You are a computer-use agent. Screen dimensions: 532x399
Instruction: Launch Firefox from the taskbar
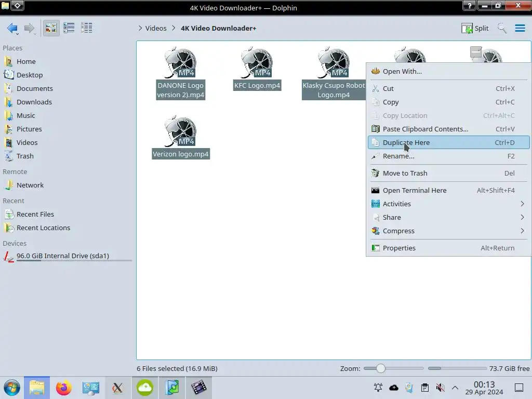[63, 388]
